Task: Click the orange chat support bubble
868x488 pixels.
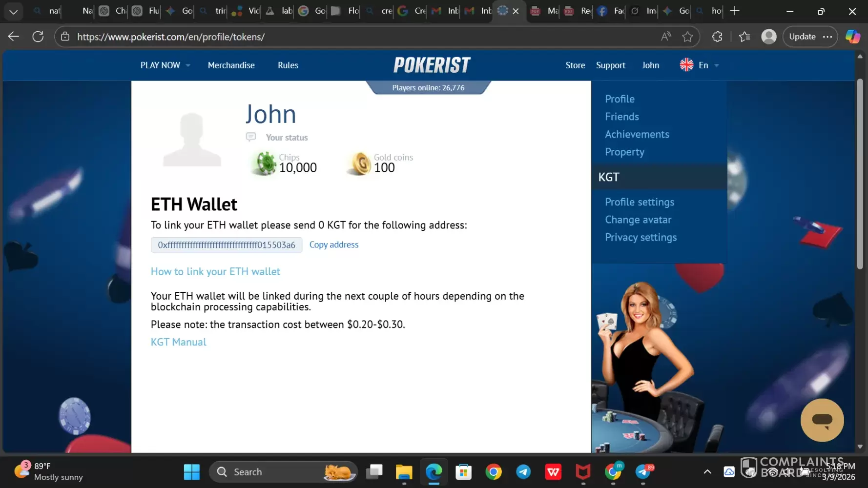Action: coord(822,420)
